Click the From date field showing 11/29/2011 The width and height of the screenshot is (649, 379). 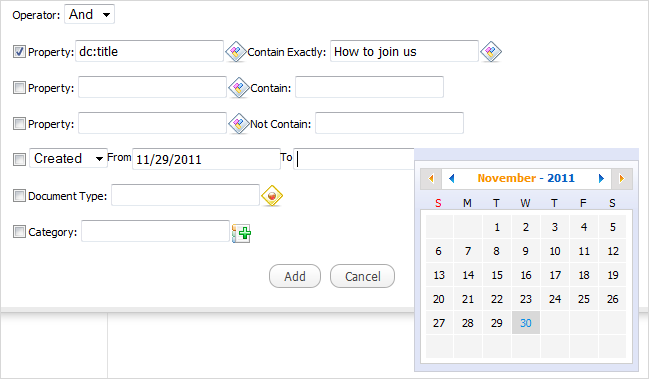[x=206, y=159]
